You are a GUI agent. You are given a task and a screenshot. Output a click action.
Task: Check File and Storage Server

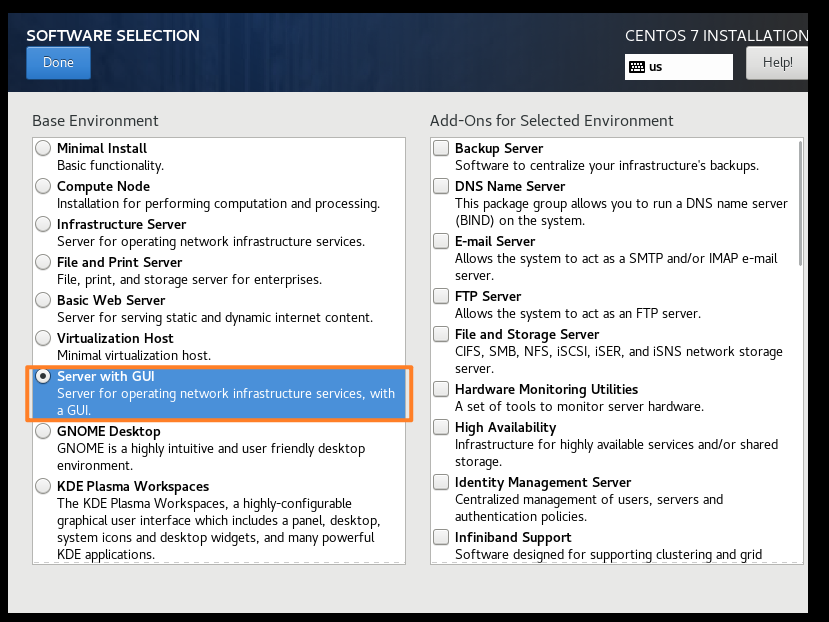[x=441, y=334]
